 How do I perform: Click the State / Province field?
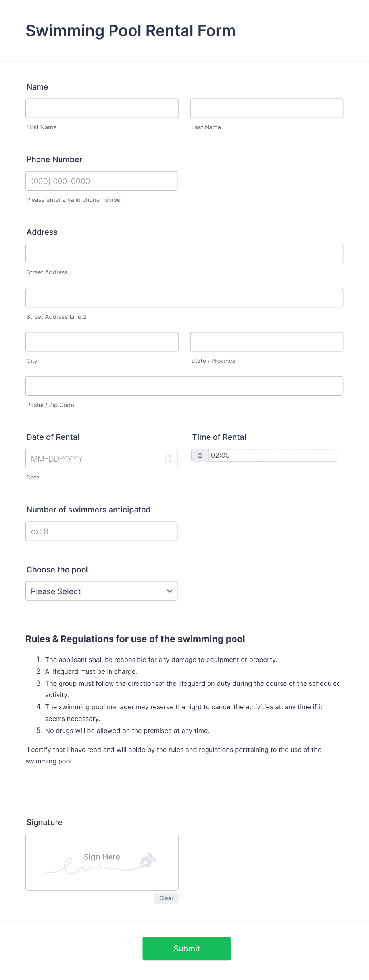266,341
